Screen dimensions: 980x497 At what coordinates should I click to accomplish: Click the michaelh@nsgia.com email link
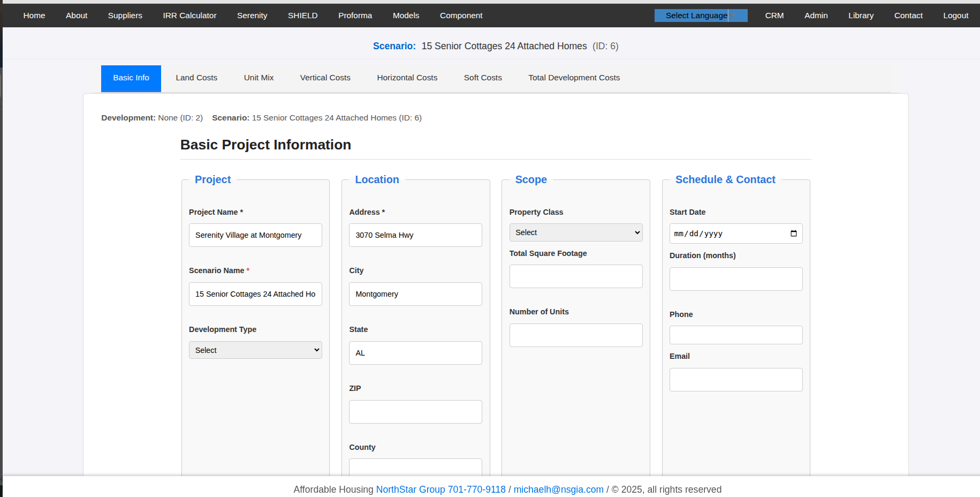(558, 490)
